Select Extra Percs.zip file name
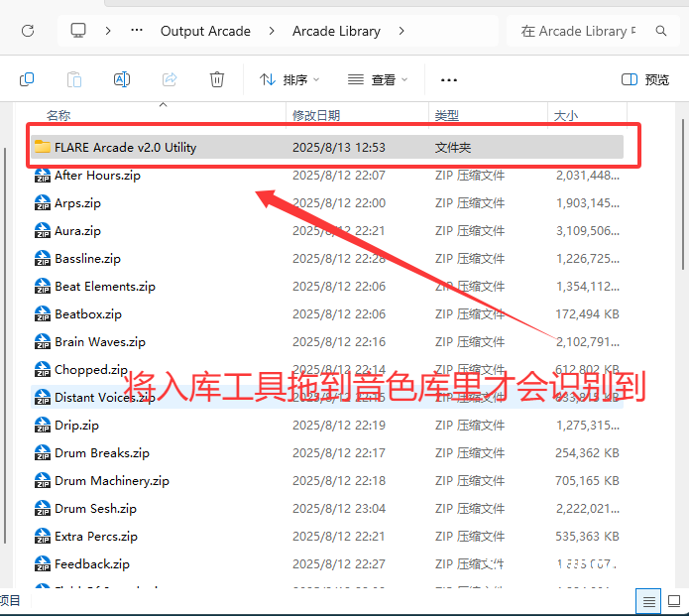The height and width of the screenshot is (616, 689). click(x=96, y=536)
